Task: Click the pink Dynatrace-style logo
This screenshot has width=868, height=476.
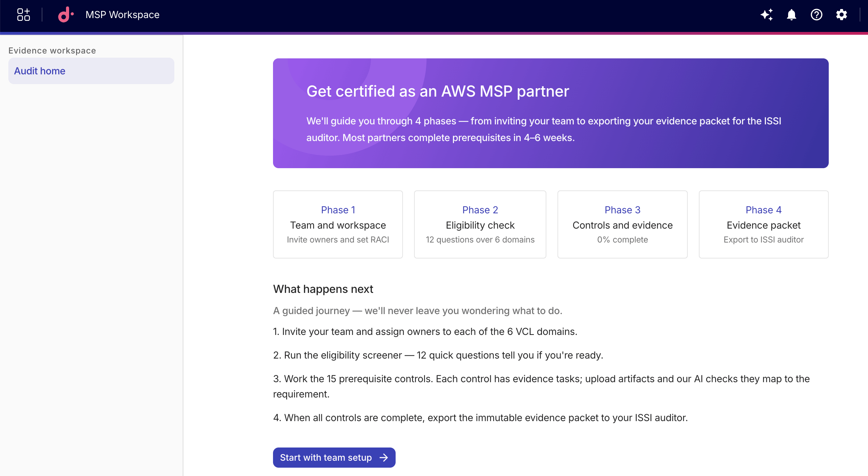Action: (66, 15)
